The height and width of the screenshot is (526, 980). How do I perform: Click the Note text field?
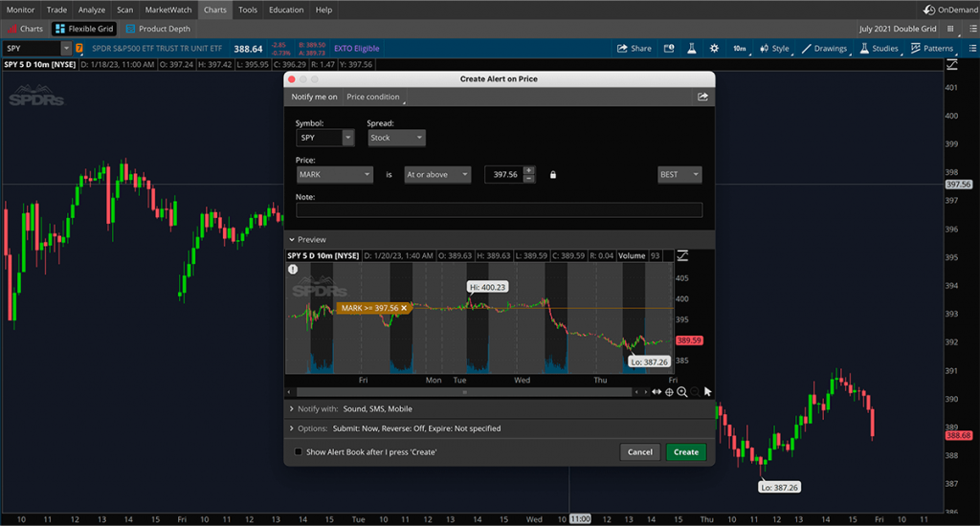pyautogui.click(x=499, y=209)
